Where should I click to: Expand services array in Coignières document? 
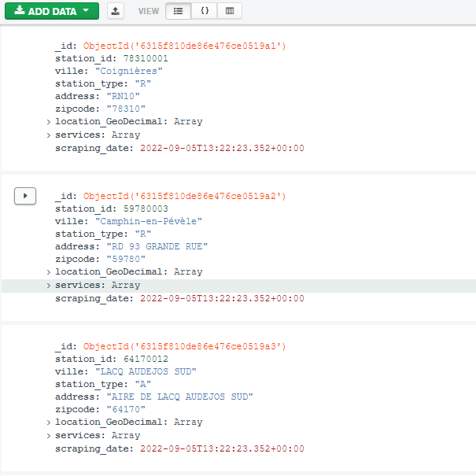click(x=49, y=135)
